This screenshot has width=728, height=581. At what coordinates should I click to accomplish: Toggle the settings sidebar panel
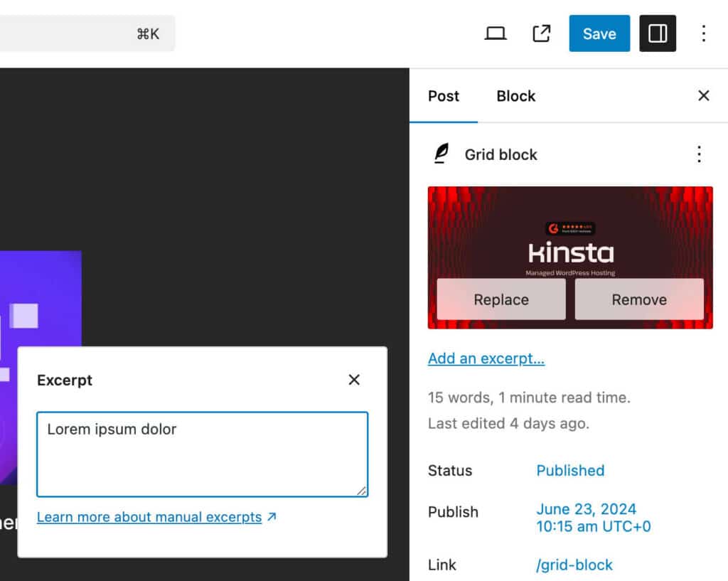[658, 33]
